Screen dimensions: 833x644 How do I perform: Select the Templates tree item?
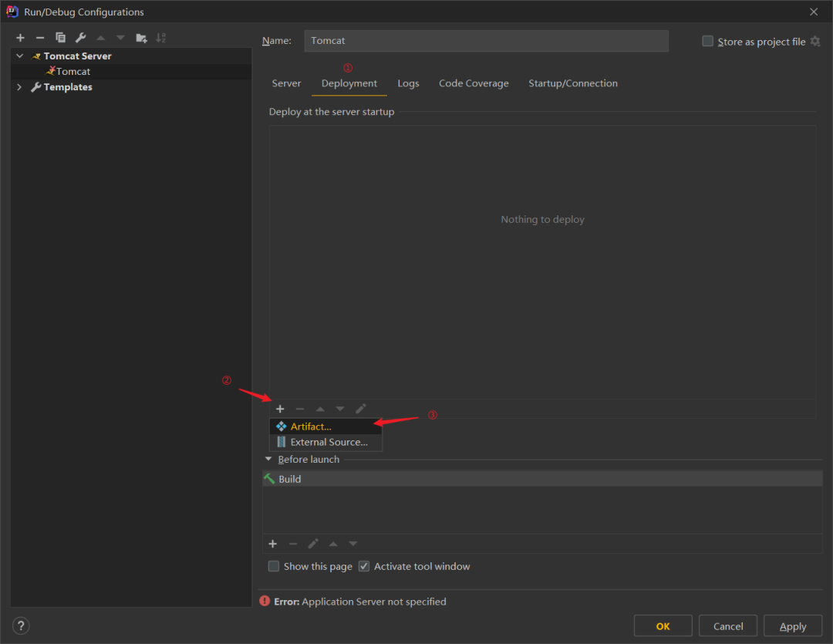click(131, 86)
